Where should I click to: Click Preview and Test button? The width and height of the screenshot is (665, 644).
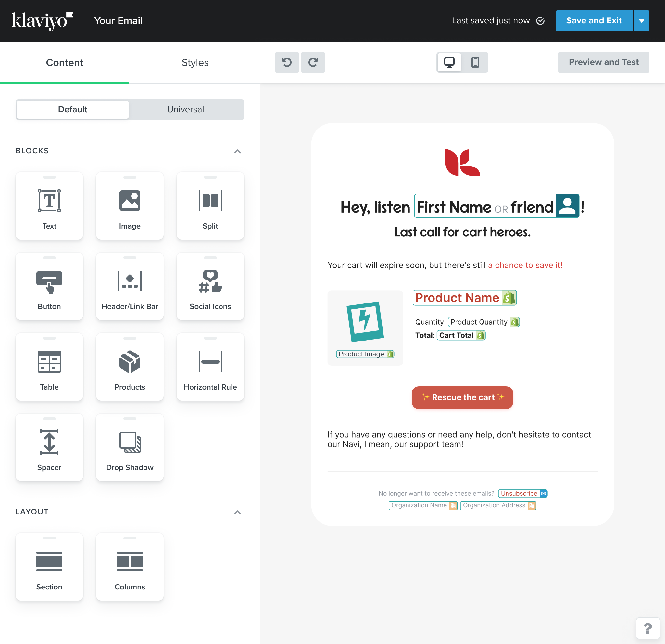[603, 62]
